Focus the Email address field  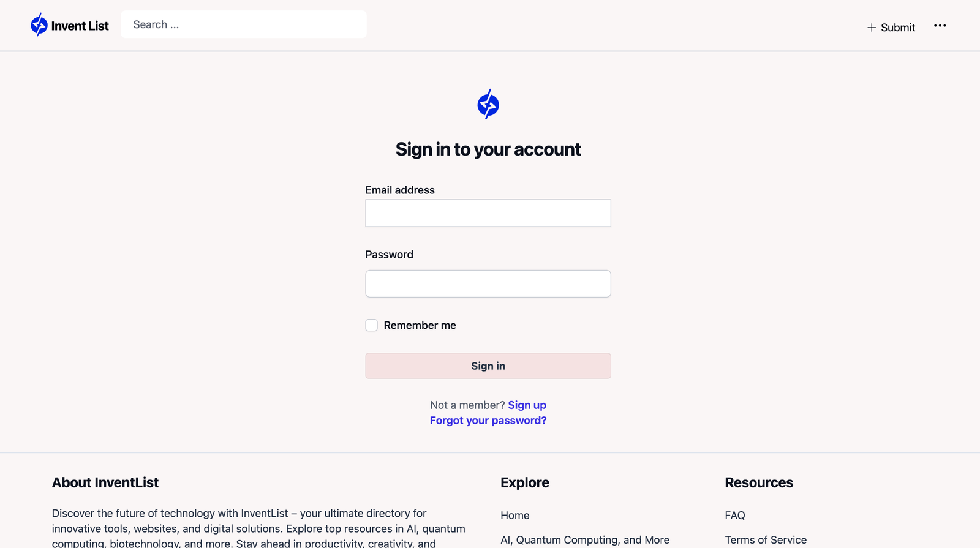click(x=488, y=213)
